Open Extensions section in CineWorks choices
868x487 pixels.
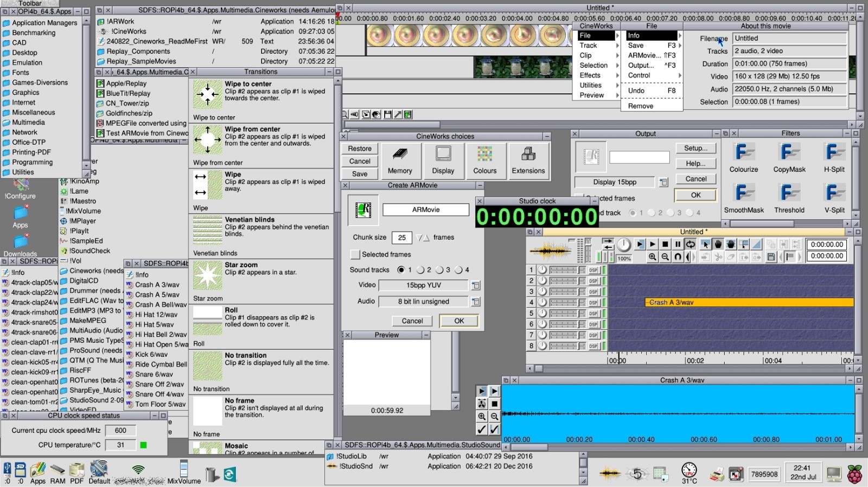(x=528, y=161)
